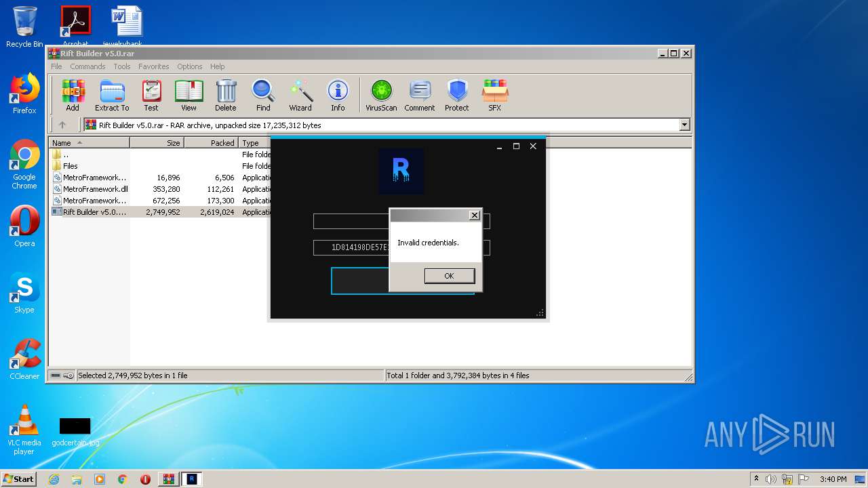Minimize the Rift Builder login window

499,146
